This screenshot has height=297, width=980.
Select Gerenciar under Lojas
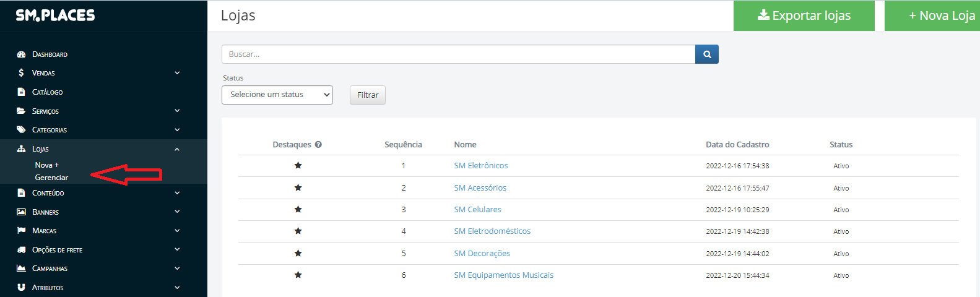[51, 178]
